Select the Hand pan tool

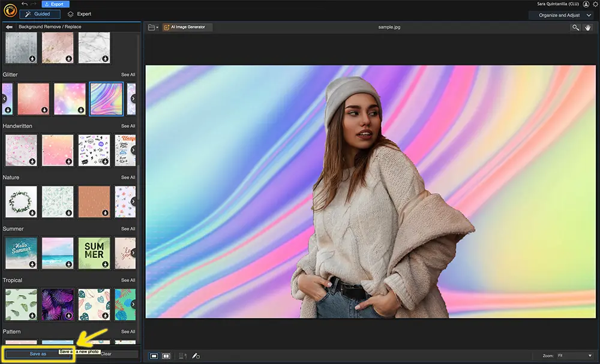pyautogui.click(x=587, y=27)
